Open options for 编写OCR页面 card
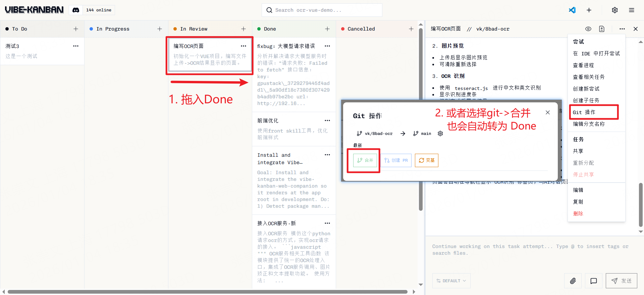Image resolution: width=644 pixels, height=295 pixels. tap(244, 46)
